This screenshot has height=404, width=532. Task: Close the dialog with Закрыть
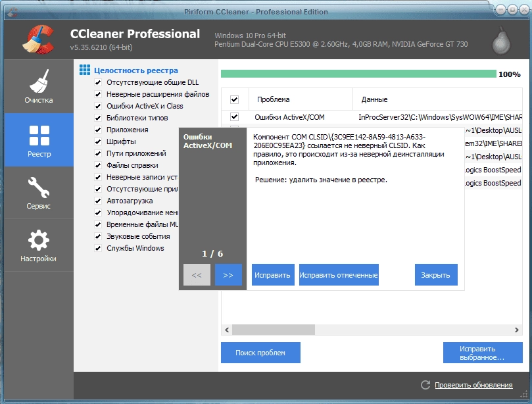(x=436, y=274)
